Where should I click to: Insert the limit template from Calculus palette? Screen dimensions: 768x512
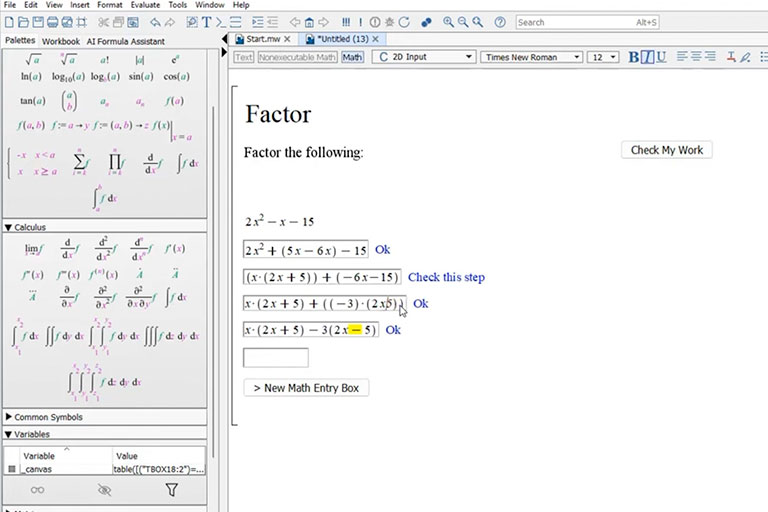click(33, 248)
